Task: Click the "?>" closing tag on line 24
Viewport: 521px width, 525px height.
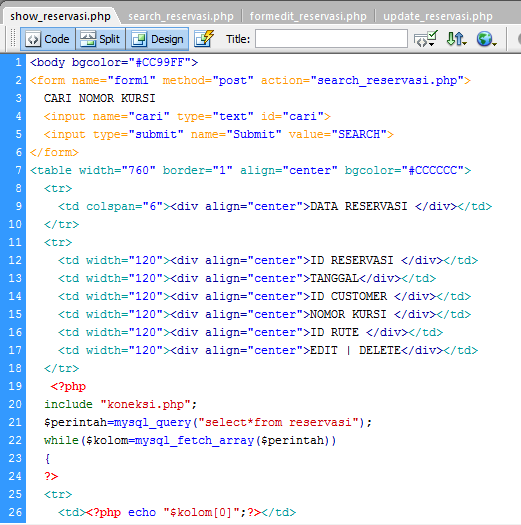Action: [51, 476]
